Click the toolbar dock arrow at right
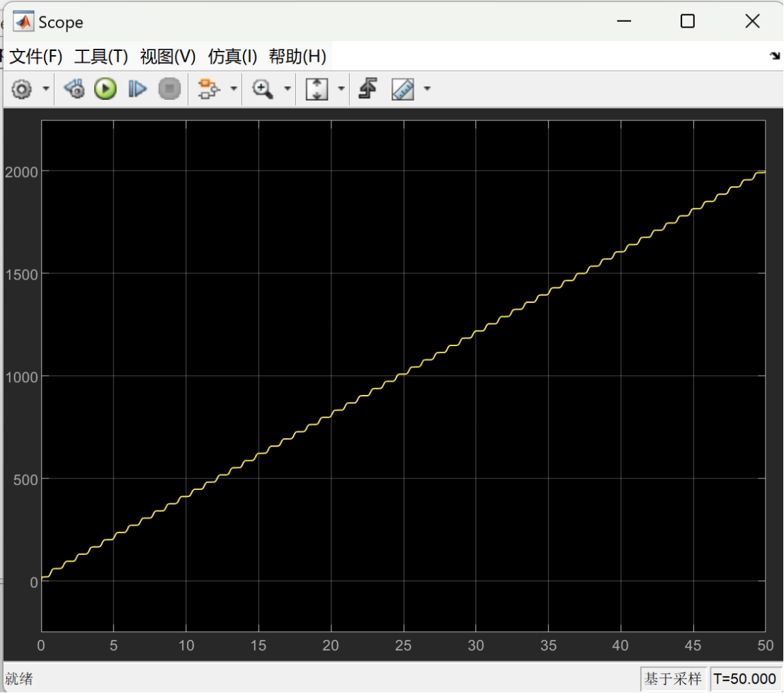The width and height of the screenshot is (784, 693). point(775,57)
